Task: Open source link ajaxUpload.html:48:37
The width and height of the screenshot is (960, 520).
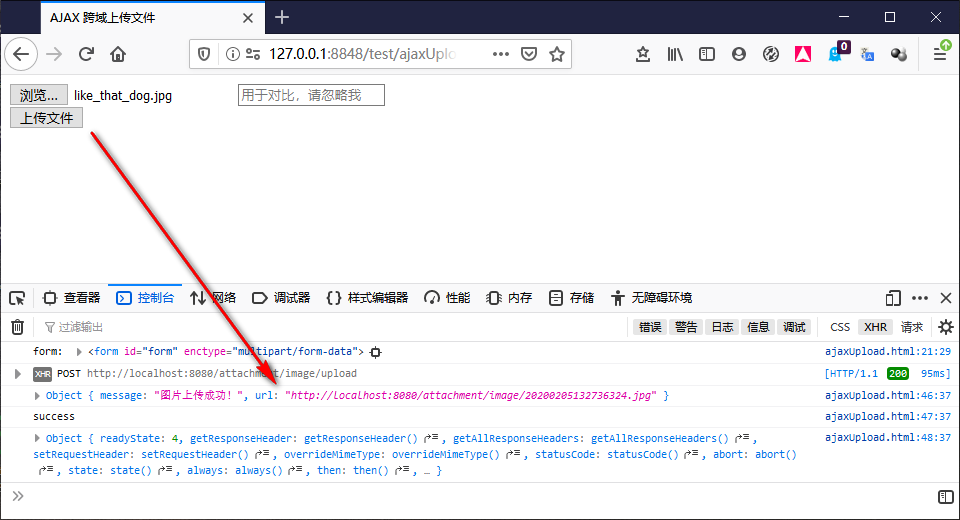Action: [x=888, y=438]
